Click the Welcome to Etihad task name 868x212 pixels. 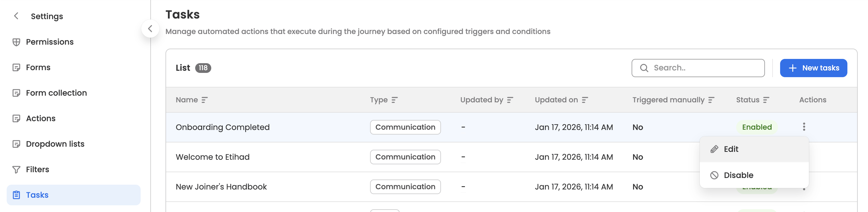click(x=213, y=157)
